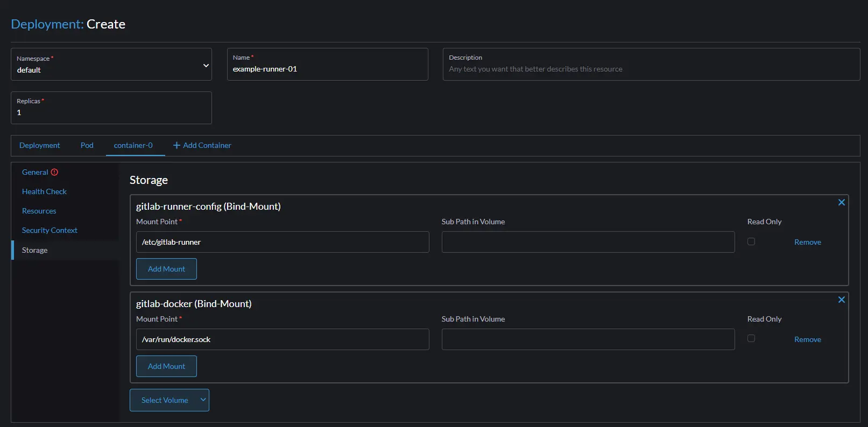868x427 pixels.
Task: Remove the /var/run/docker.sock mount
Action: (x=807, y=339)
